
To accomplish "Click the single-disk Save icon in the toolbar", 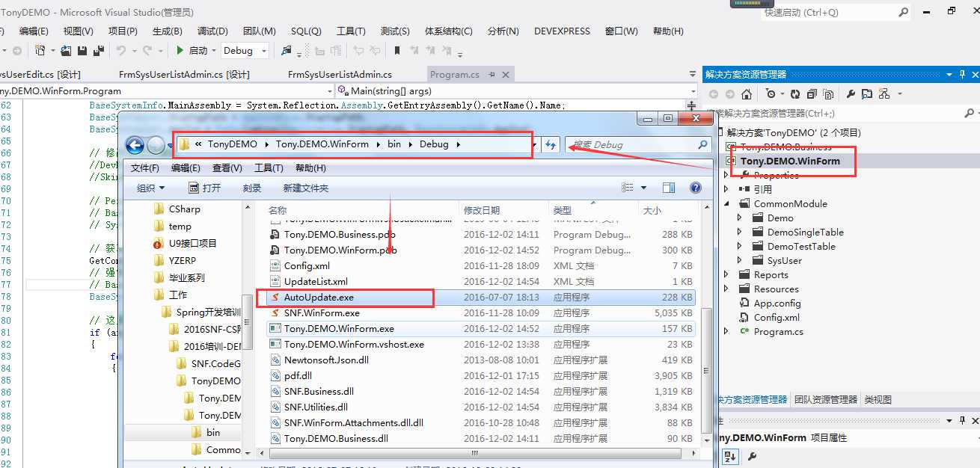I will coord(82,50).
